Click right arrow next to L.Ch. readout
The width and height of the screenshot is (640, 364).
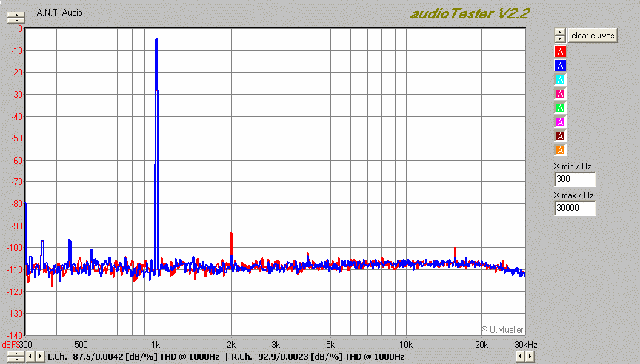[x=40, y=357]
